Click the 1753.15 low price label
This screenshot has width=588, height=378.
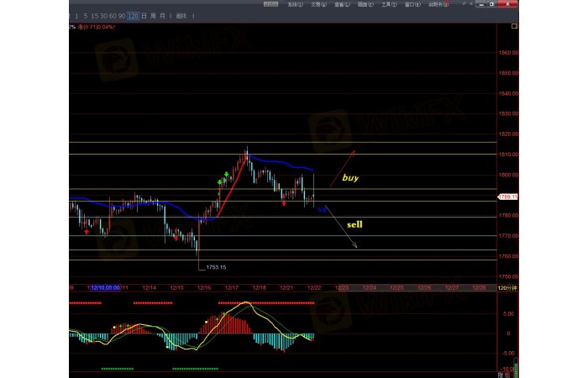coord(216,267)
